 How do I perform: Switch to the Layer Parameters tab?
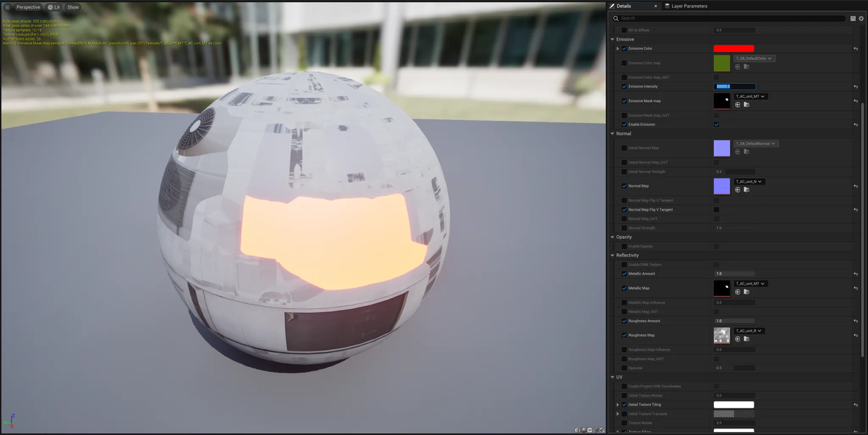pos(686,6)
